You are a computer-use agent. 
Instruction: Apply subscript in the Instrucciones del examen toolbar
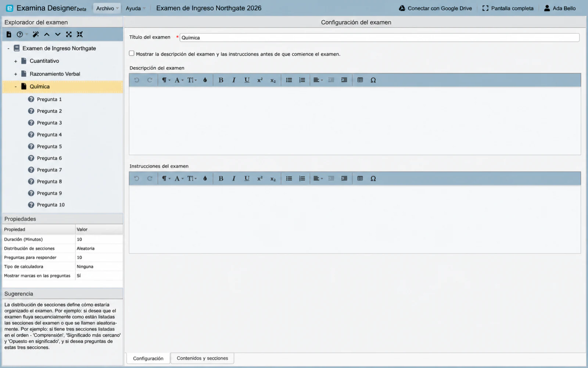point(273,178)
